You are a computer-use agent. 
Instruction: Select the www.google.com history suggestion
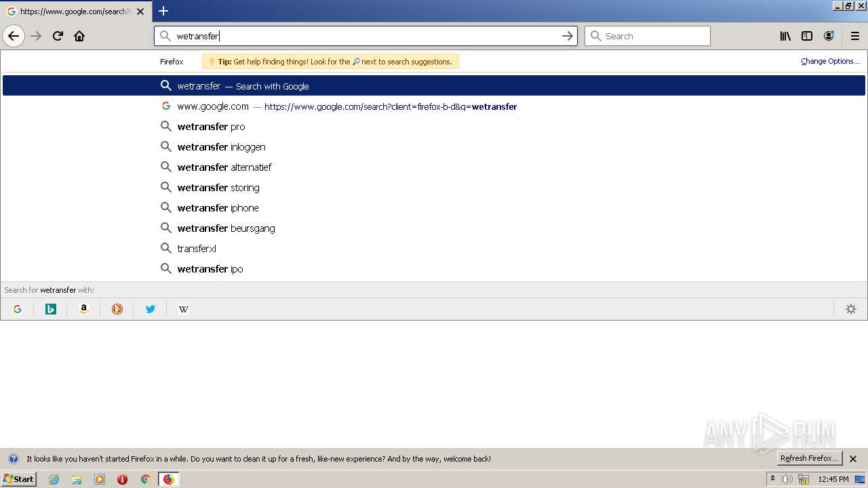(434, 106)
